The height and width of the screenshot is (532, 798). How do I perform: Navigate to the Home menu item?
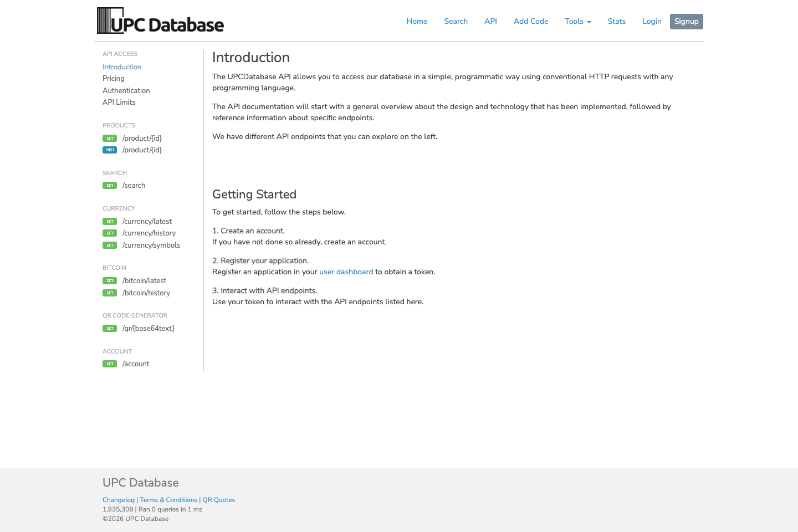coord(417,21)
